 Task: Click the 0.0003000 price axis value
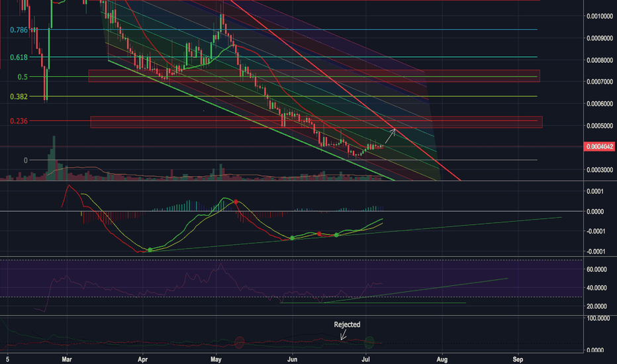[600, 170]
